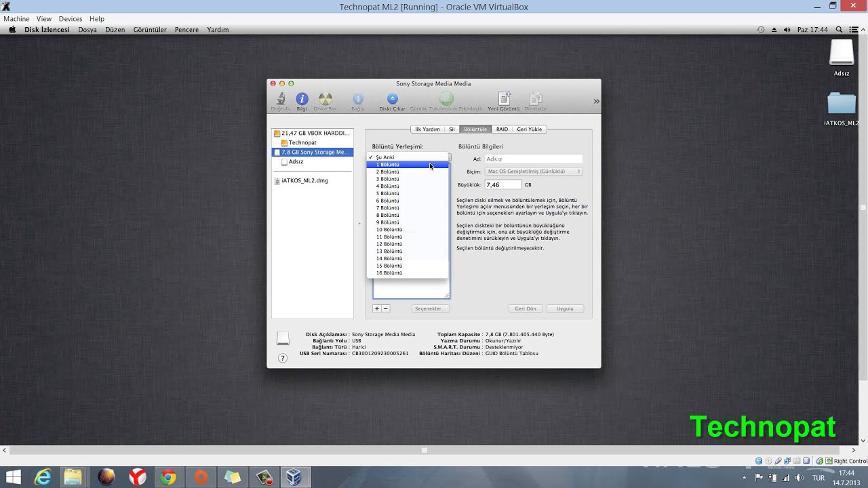Screen dimensions: 868x488
Task: Show more toolbar items with double chevron
Action: 596,101
